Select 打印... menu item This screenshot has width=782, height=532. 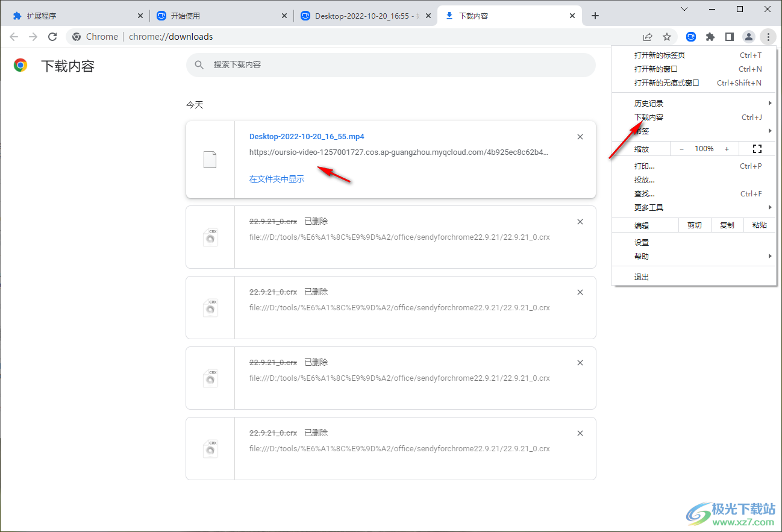(x=694, y=166)
